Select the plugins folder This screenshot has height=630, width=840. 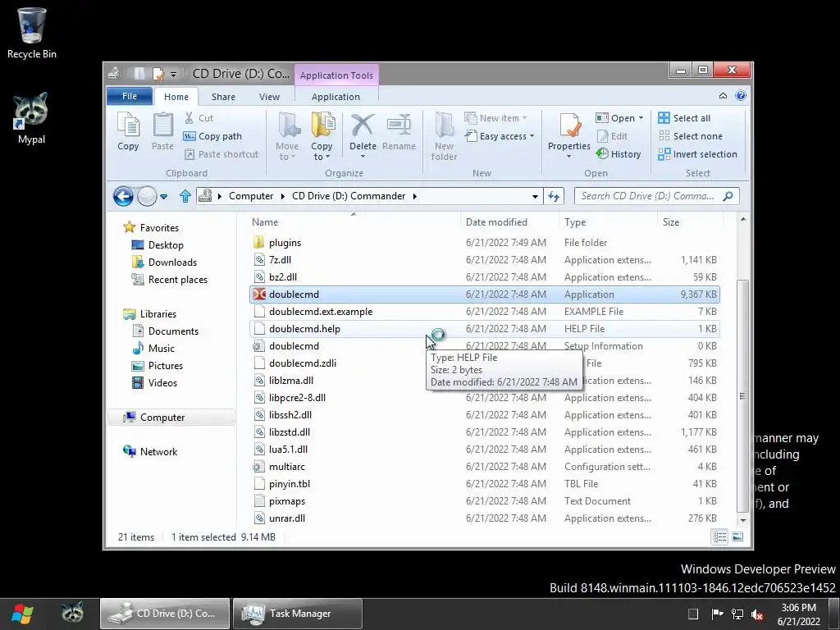pos(484,243)
